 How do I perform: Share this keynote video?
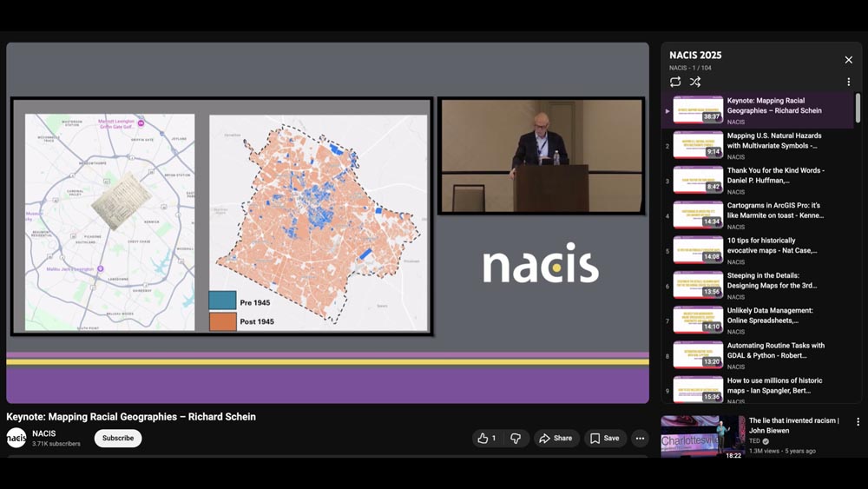point(556,439)
